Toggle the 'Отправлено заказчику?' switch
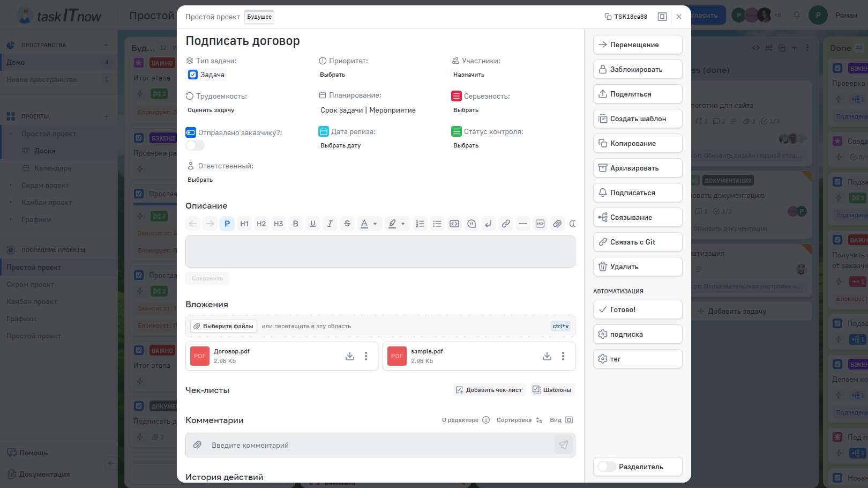Screen dimensions: 868x488 pyautogui.click(x=195, y=145)
